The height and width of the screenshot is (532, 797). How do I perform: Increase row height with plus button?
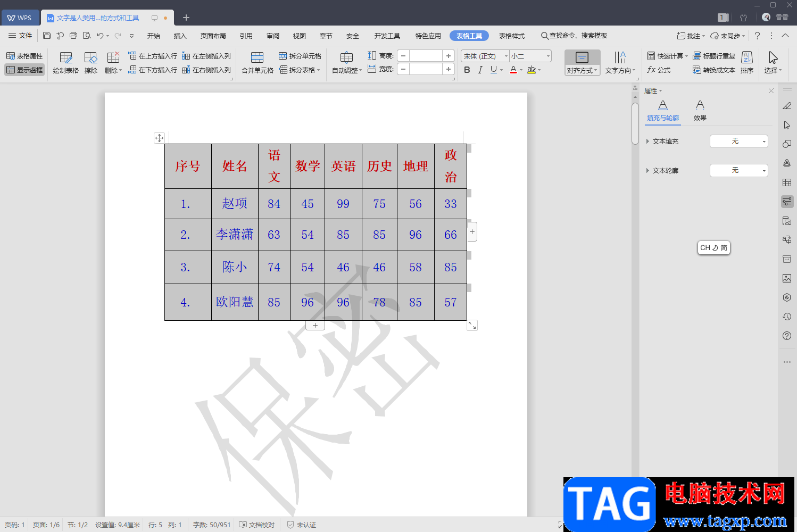pyautogui.click(x=449, y=56)
